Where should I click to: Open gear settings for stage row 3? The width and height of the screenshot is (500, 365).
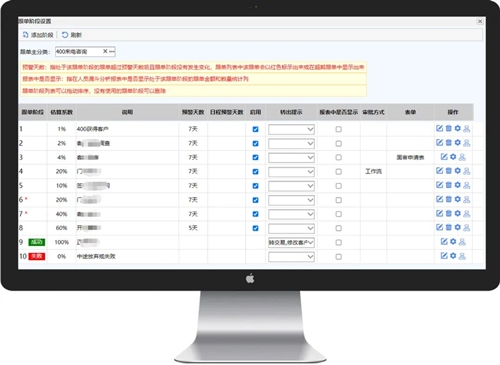453,157
